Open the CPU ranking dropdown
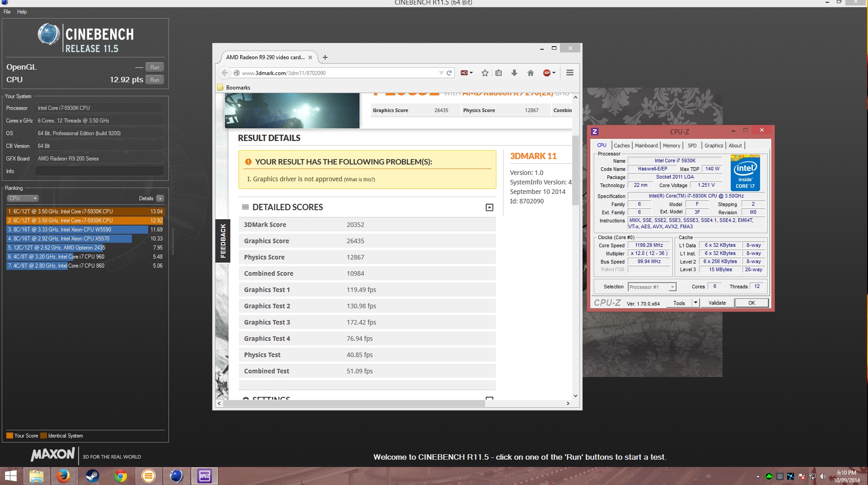 tap(23, 198)
